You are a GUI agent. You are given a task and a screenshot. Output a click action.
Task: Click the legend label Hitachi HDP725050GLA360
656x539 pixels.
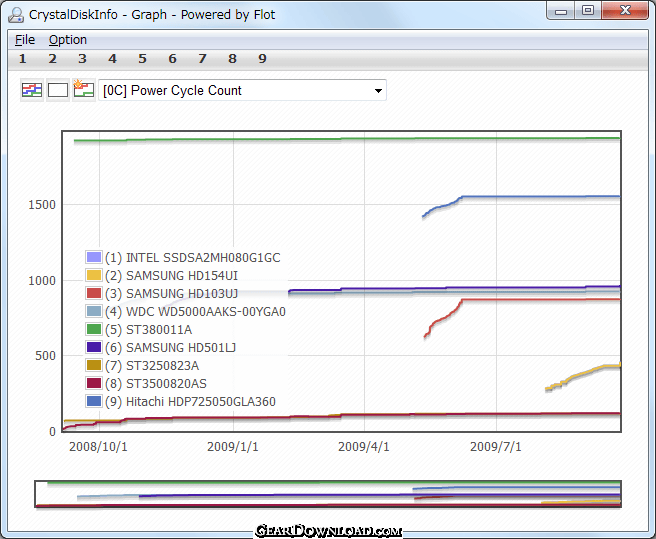[x=190, y=401]
